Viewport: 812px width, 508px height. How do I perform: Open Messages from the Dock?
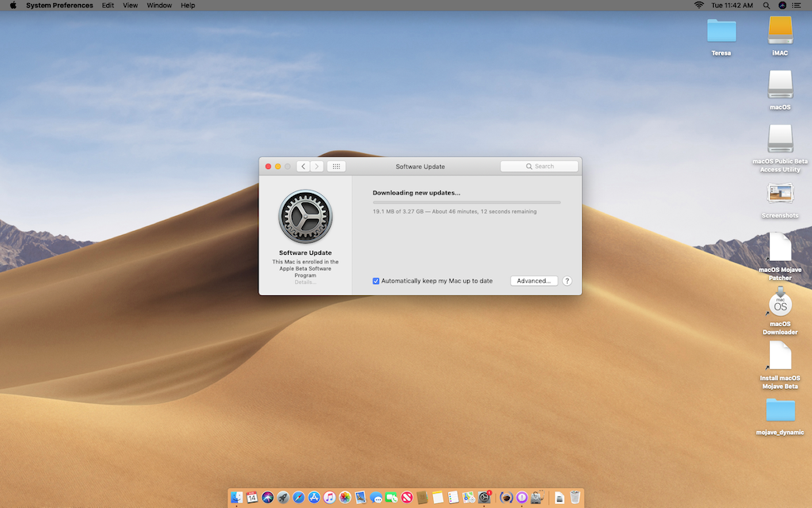click(x=376, y=498)
